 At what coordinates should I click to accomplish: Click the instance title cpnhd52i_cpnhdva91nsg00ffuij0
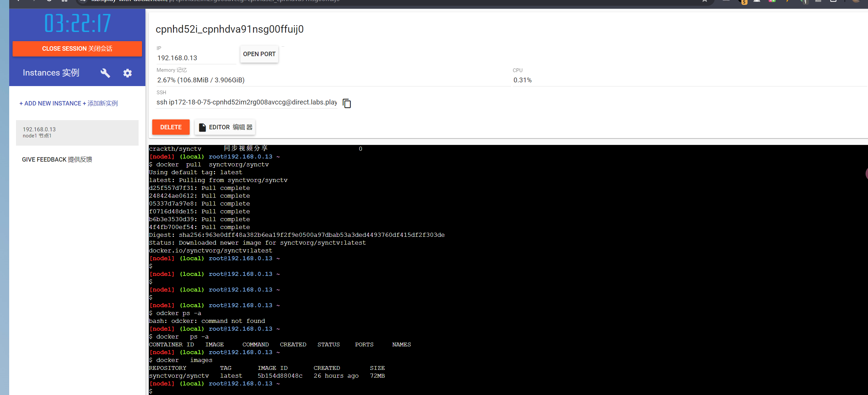point(230,29)
